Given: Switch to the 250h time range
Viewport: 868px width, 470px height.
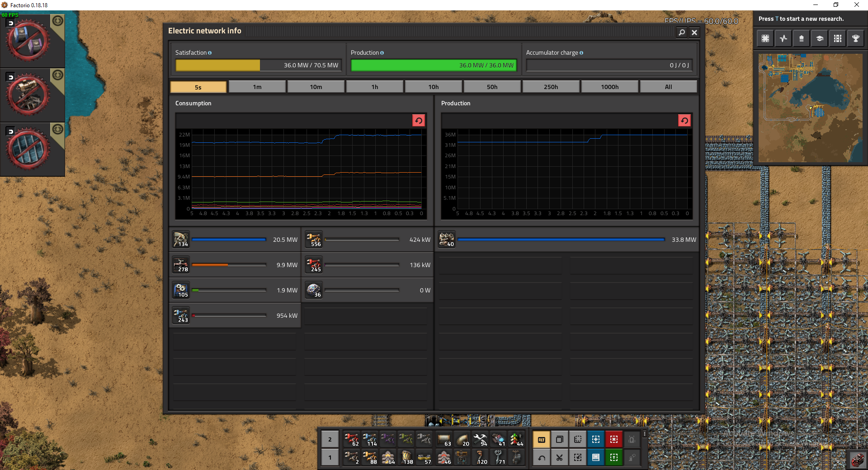Looking at the screenshot, I should point(551,87).
